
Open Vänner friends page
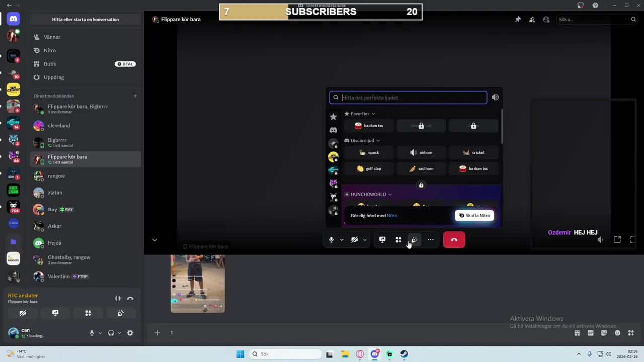click(x=86, y=37)
